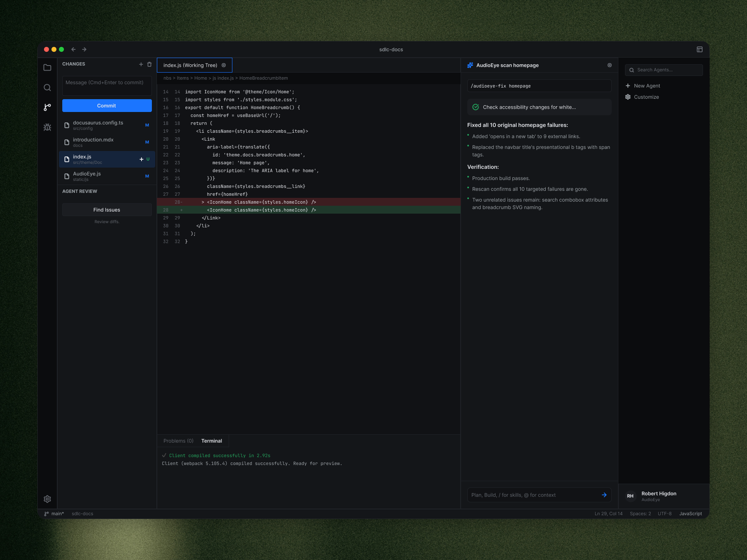Viewport: 747px width, 560px height.
Task: Click the AudioEye agent sparkle icon
Action: coord(470,65)
